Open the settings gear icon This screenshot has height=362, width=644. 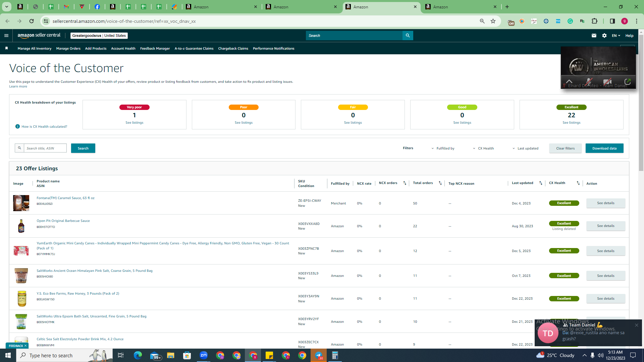[604, 36]
